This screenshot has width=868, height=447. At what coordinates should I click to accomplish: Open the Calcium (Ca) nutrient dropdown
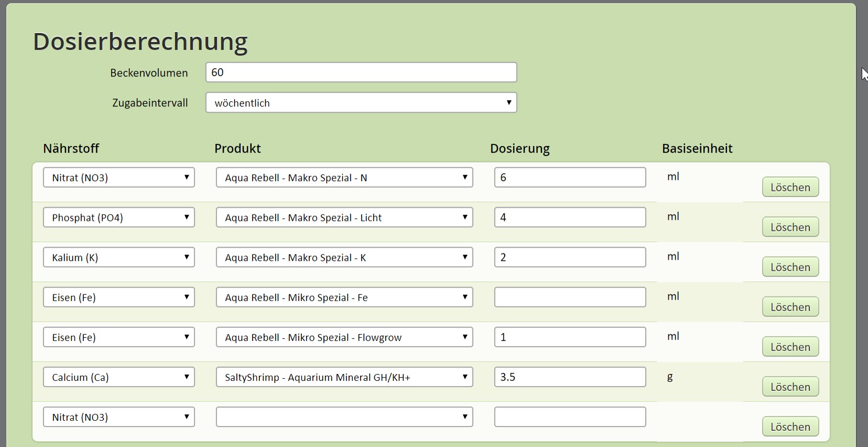(x=119, y=377)
